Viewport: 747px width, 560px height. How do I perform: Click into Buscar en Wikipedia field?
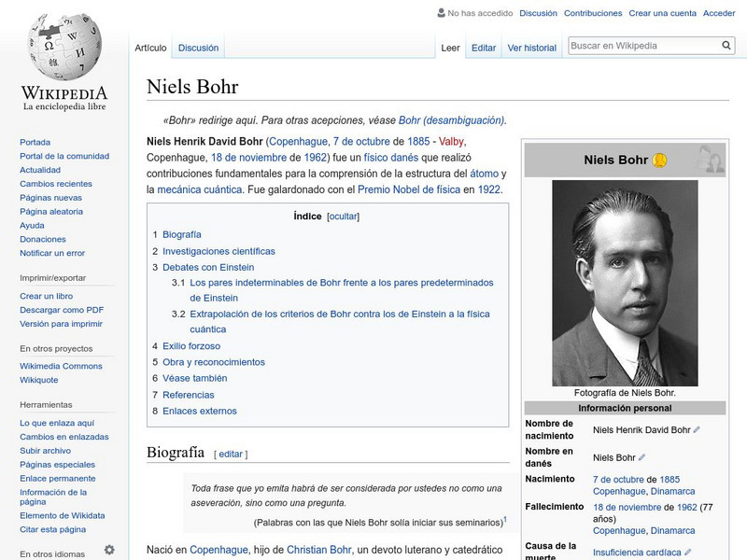point(644,46)
